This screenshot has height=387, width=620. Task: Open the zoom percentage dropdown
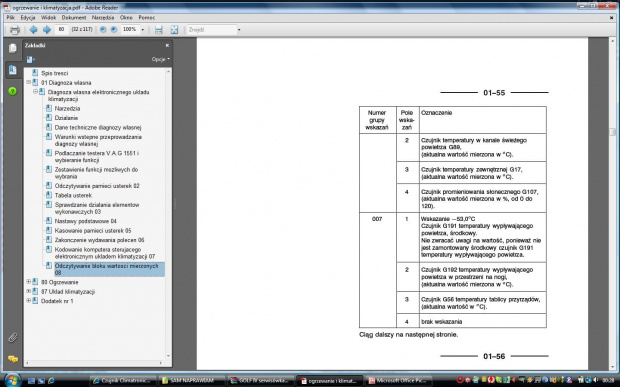[x=143, y=30]
